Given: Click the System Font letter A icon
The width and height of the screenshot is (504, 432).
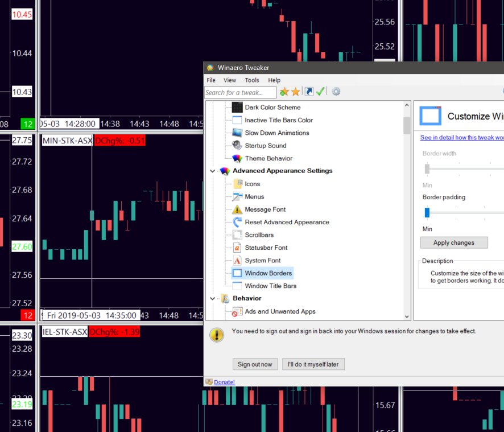Looking at the screenshot, I should (237, 260).
